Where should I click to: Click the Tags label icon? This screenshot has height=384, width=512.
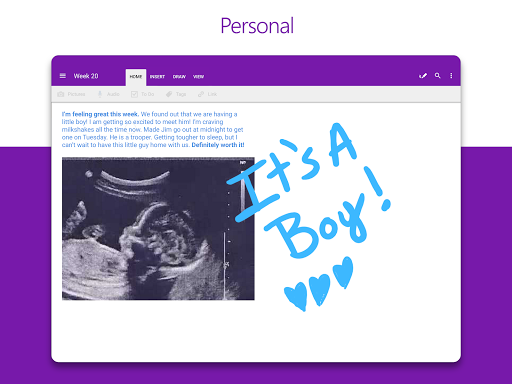[169, 94]
